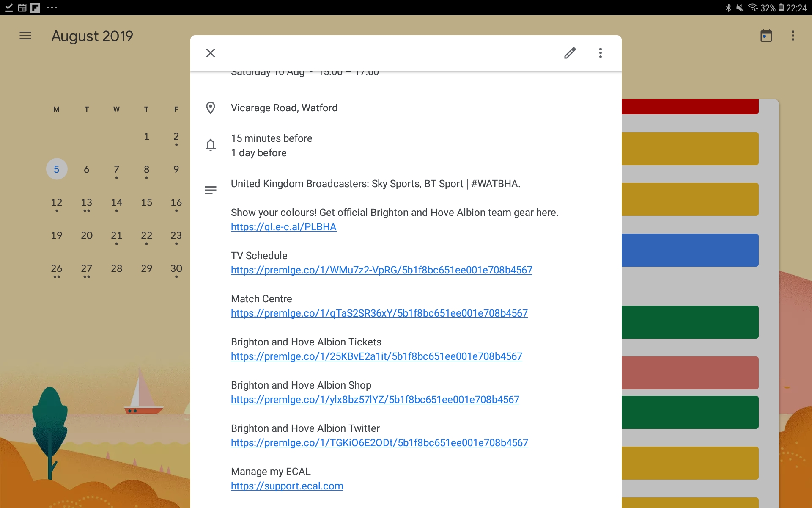812x508 pixels.
Task: Select August 15 in the mini calendar
Action: tap(146, 202)
